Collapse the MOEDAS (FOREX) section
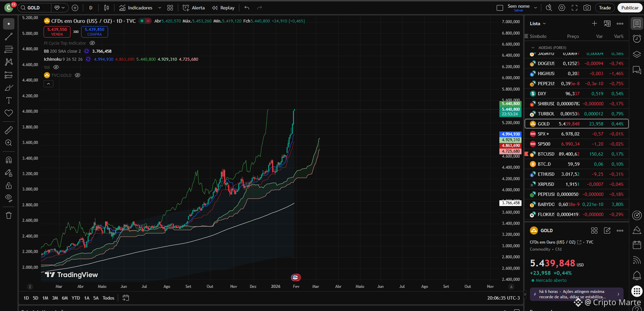This screenshot has height=311, width=644. 533,48
